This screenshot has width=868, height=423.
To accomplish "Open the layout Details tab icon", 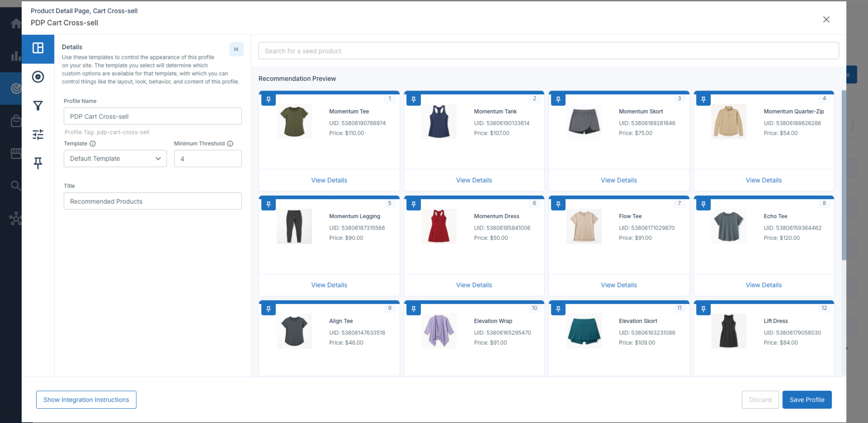I will [38, 48].
